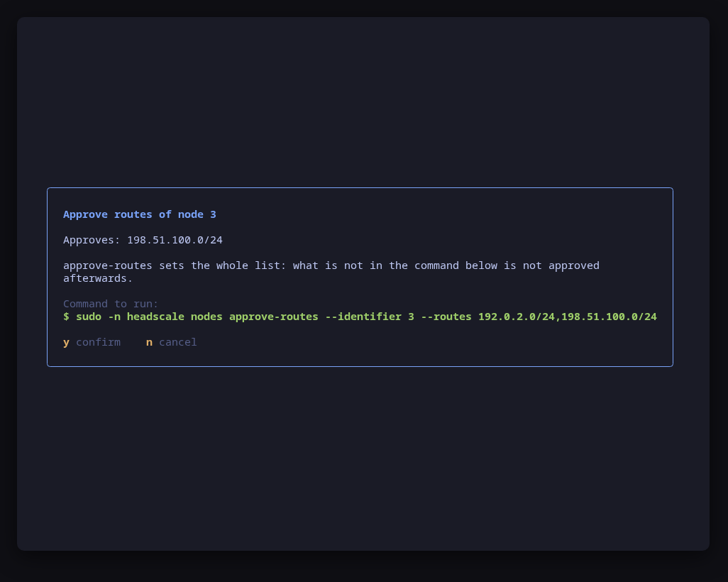Click the 'Command to run:' label
728x582 pixels.
tap(111, 304)
